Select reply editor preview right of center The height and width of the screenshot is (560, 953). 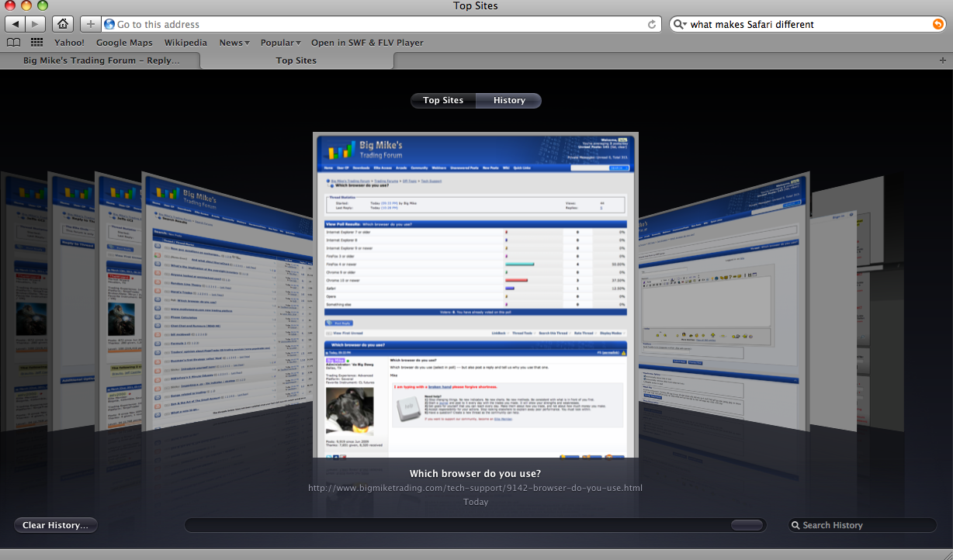724,301
